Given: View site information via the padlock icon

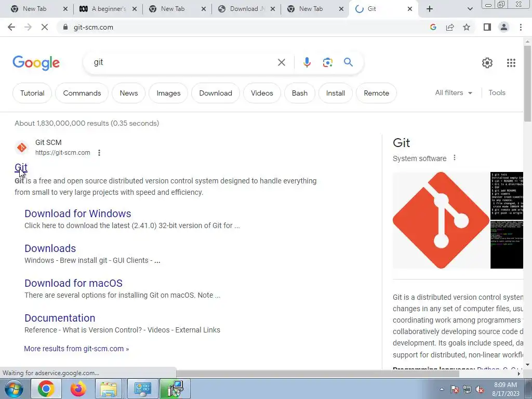Looking at the screenshot, I should pyautogui.click(x=65, y=27).
